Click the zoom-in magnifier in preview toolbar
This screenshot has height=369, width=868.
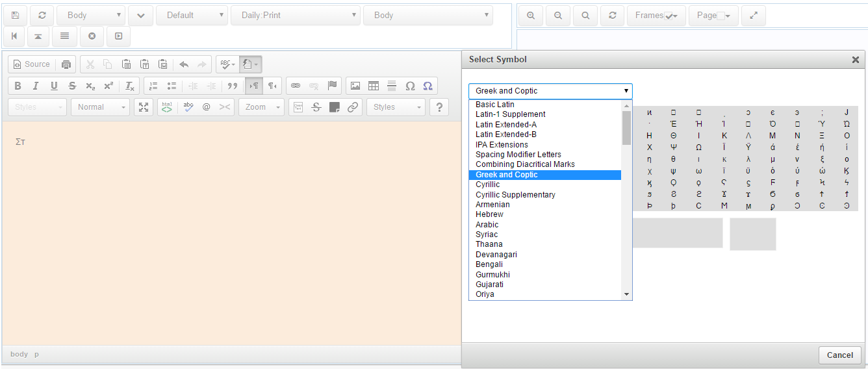tap(531, 16)
